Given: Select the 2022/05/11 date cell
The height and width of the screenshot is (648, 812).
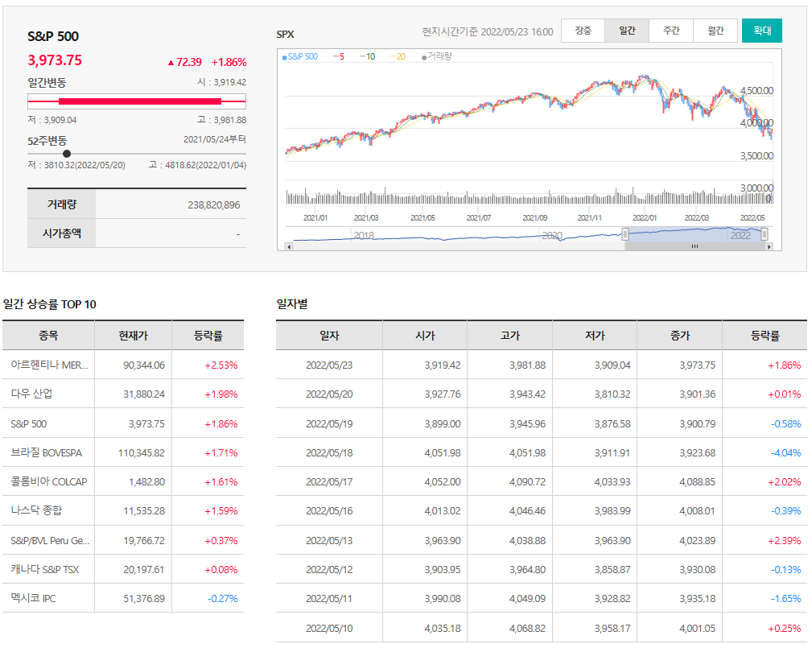Looking at the screenshot, I should coord(329,598).
